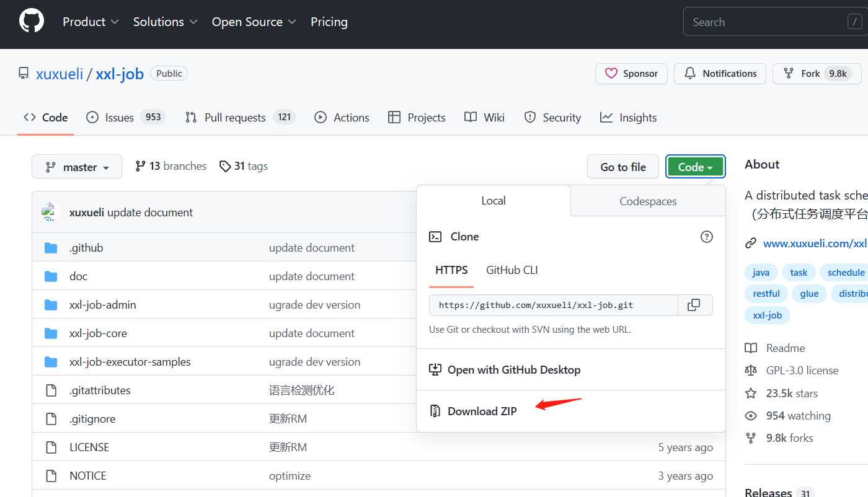Screen dimensions: 868x497
Task: Focus the GitHub Search field
Action: click(x=775, y=22)
